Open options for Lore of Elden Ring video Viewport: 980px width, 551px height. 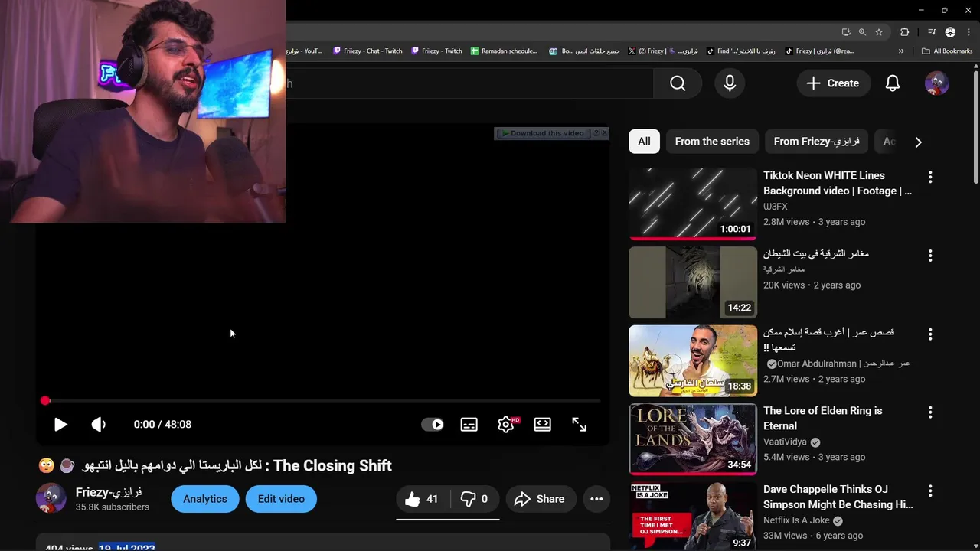(x=930, y=412)
